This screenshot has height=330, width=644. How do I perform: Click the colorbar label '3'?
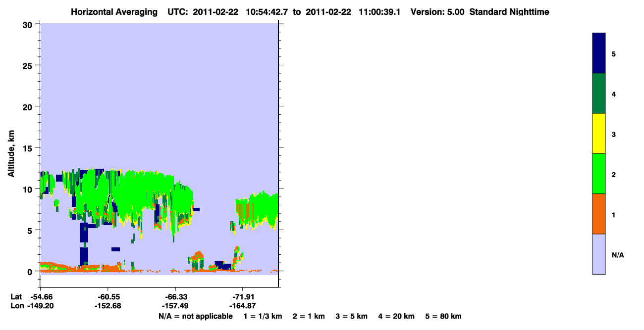614,134
